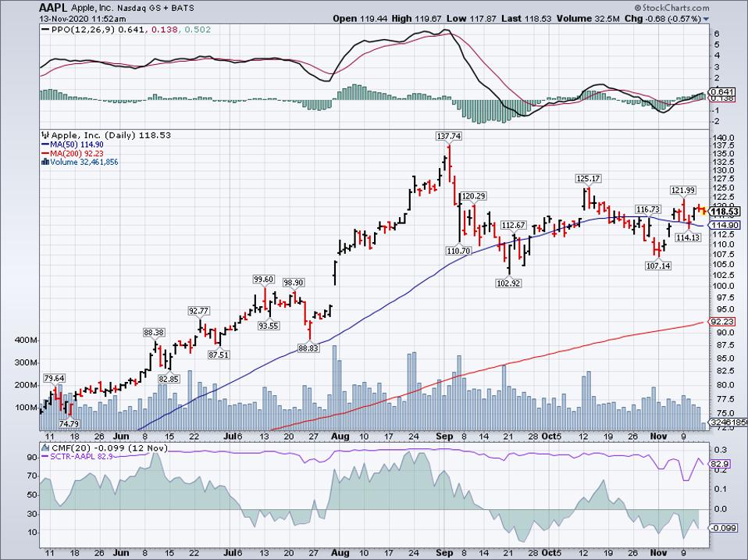The width and height of the screenshot is (748, 560).
Task: Click the 137.74 peak price label
Action: 449,137
